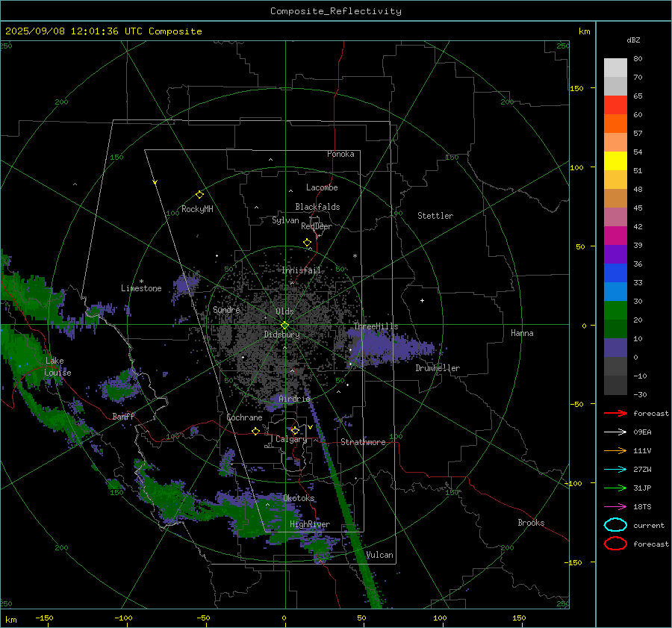Image resolution: width=672 pixels, height=628 pixels.
Task: Click the yellow diamond marker near RockyMH
Action: coord(199,195)
